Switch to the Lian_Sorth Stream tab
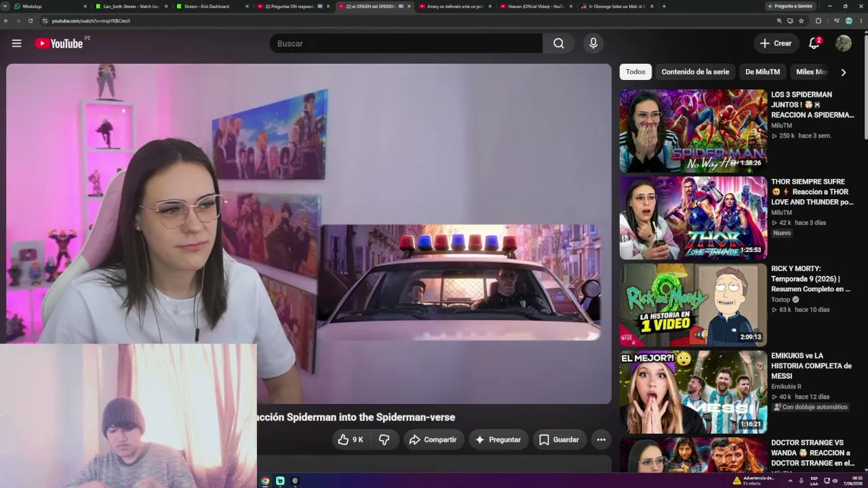Image resolution: width=868 pixels, height=488 pixels. coord(131,6)
